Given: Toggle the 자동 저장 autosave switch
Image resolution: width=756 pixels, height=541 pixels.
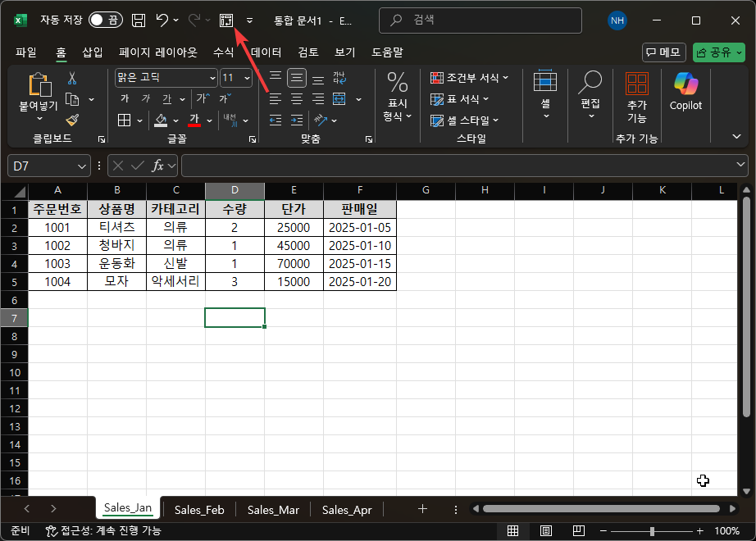Looking at the screenshot, I should [x=106, y=20].
